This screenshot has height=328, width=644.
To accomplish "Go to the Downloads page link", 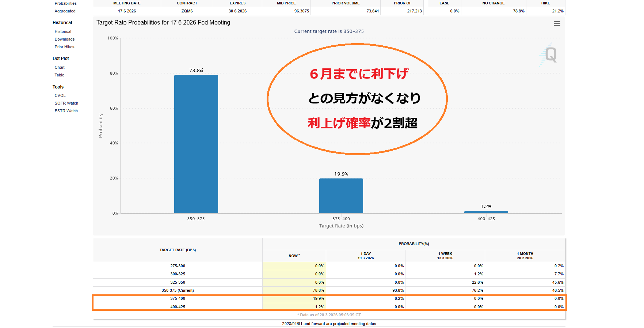I will click(65, 39).
